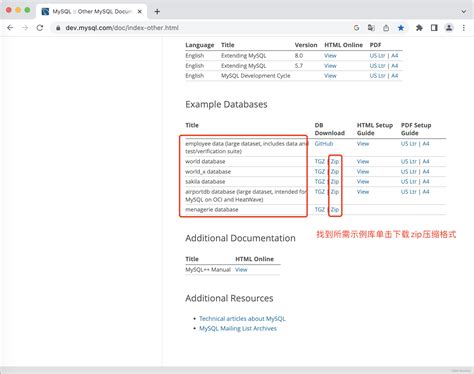This screenshot has width=474, height=374.
Task: Open A4 PDF for MySQL Development Cycle
Action: pyautogui.click(x=395, y=76)
